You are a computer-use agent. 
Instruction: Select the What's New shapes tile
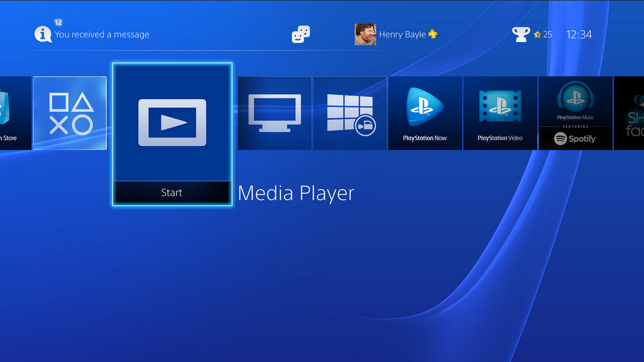[70, 113]
